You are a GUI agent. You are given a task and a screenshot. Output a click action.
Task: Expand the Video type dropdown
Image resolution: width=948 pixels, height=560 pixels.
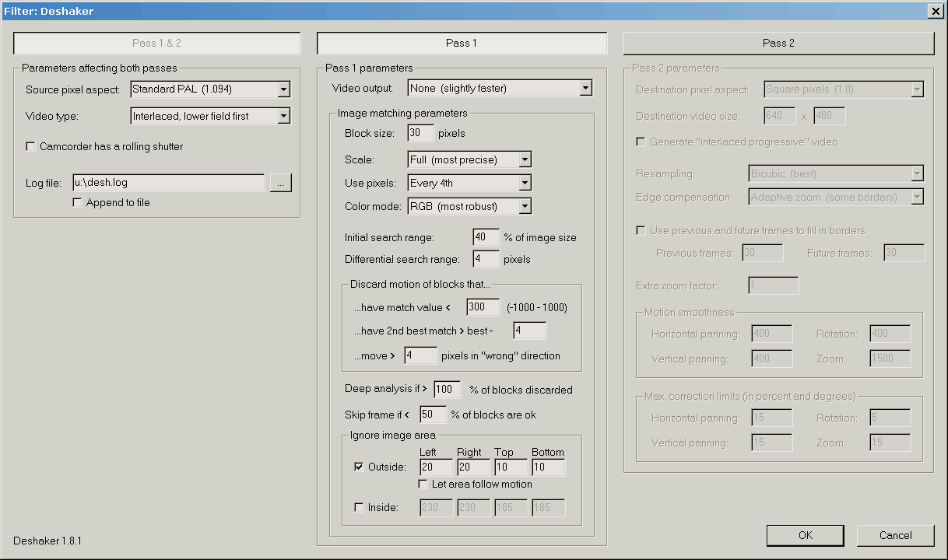pyautogui.click(x=283, y=116)
